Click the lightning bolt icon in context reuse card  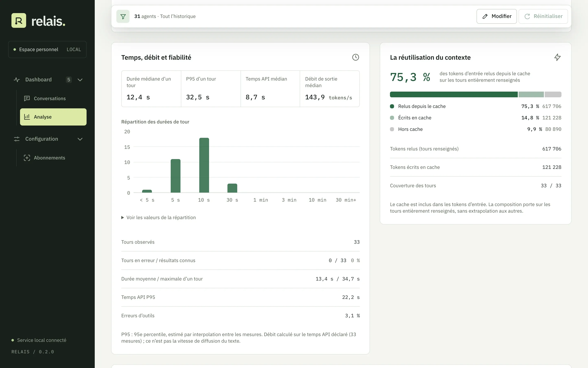point(557,57)
